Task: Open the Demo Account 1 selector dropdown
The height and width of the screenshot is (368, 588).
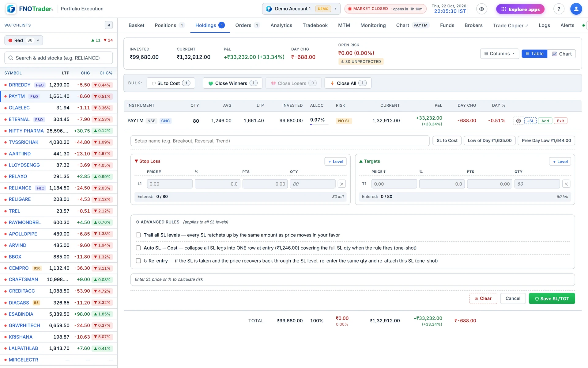Action: pyautogui.click(x=301, y=9)
